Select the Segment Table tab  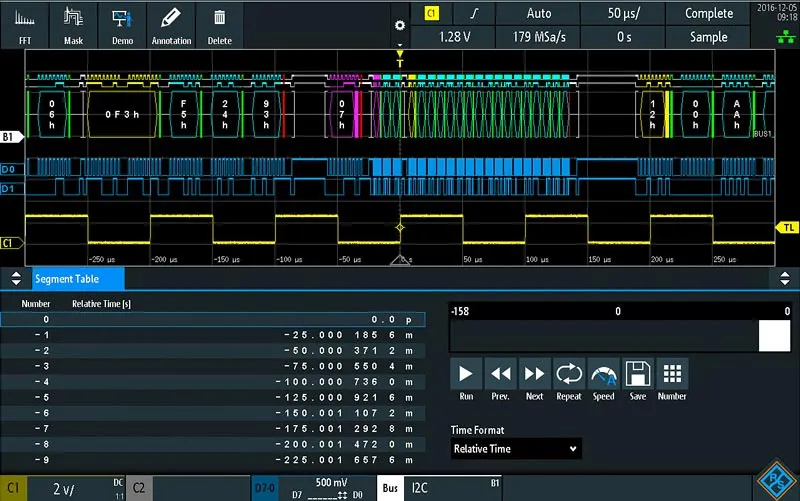click(x=78, y=279)
